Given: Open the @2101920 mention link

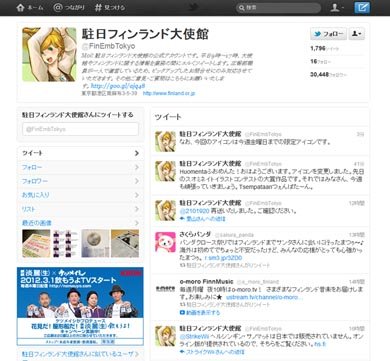Looking at the screenshot, I should point(194,211).
